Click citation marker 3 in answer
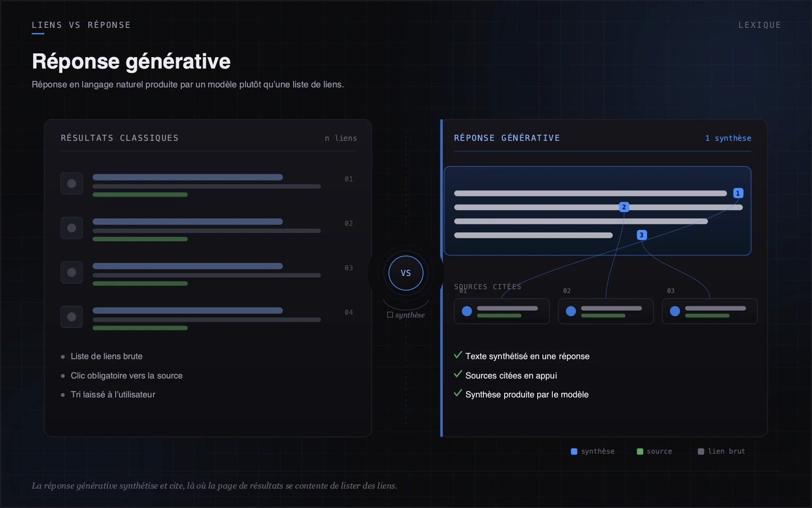812x508 pixels. (642, 235)
